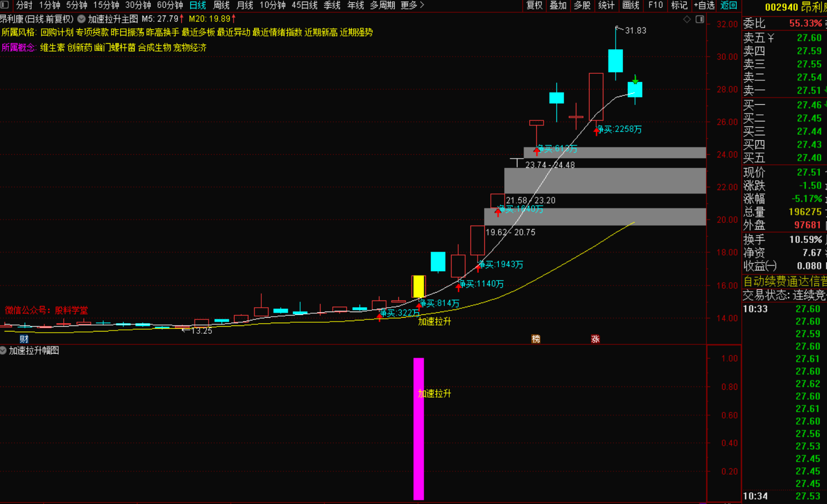Click the diamond icon above the chart

[687, 19]
